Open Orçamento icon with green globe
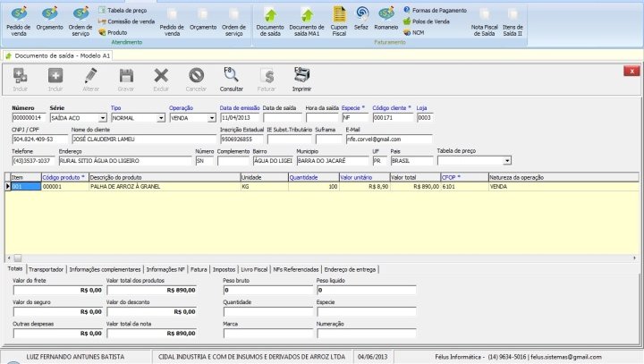 coord(50,19)
